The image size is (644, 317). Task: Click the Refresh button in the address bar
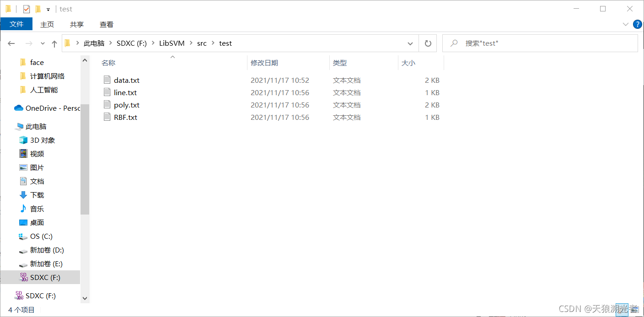point(427,43)
